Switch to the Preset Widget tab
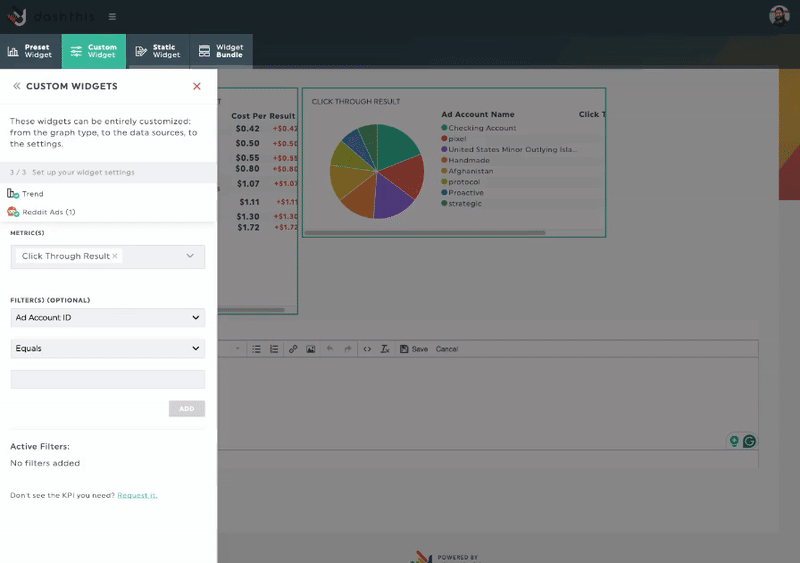The image size is (800, 563). coord(30,51)
